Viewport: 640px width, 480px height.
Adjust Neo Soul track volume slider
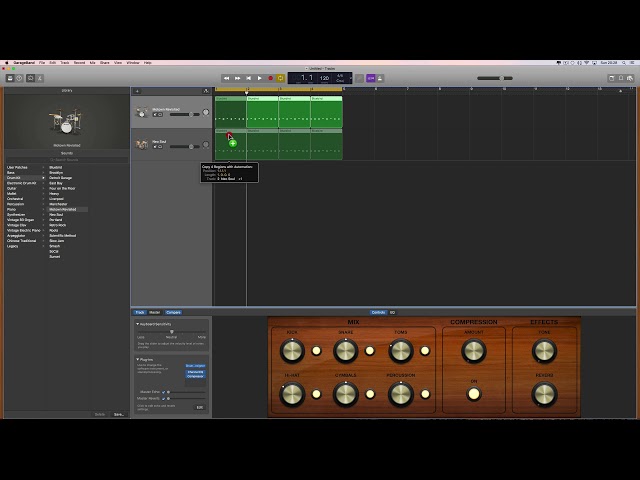pos(185,147)
